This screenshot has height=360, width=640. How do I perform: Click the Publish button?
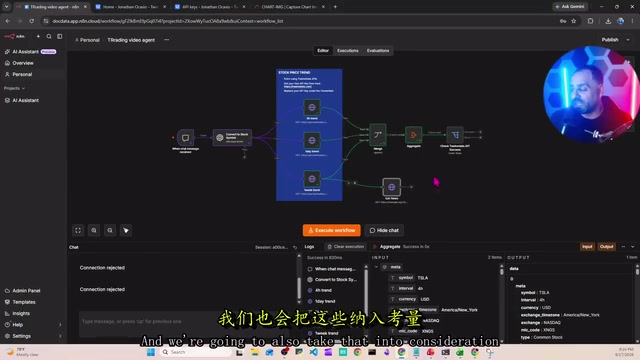[x=610, y=40]
